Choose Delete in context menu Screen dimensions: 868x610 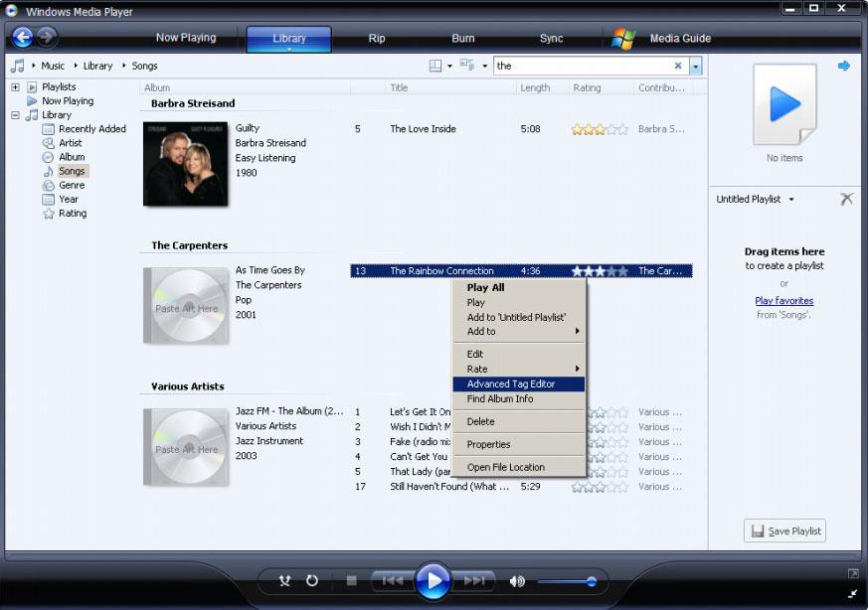coord(518,421)
